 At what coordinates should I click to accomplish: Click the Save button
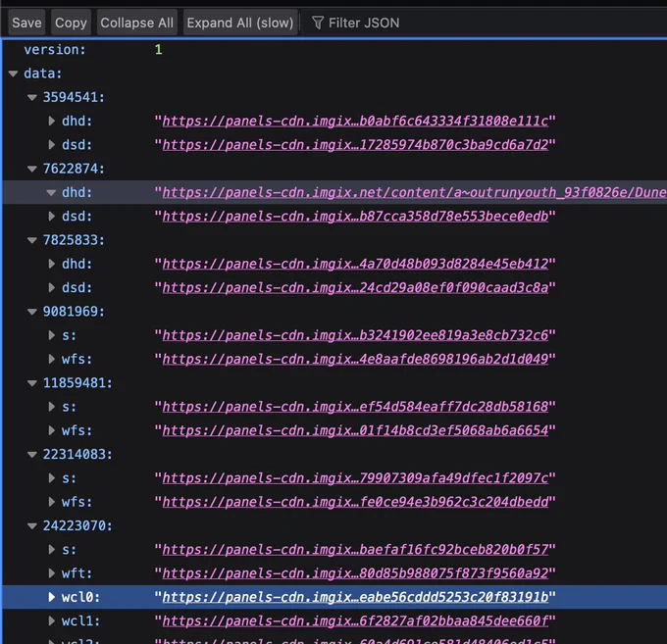pyautogui.click(x=26, y=23)
